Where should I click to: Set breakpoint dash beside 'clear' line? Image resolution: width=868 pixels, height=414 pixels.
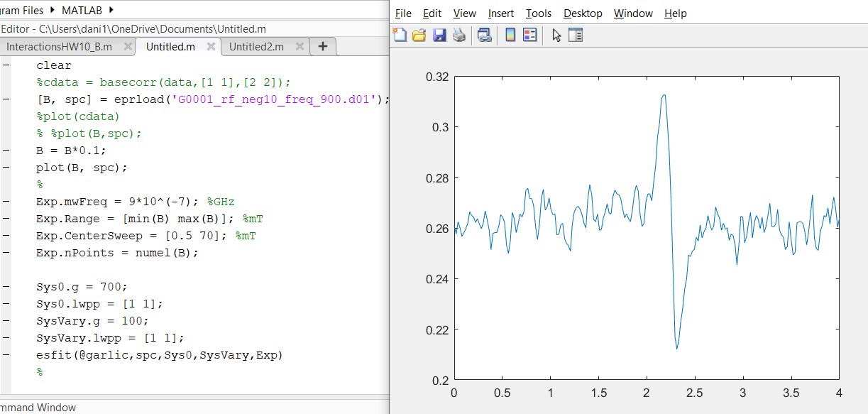coord(6,65)
